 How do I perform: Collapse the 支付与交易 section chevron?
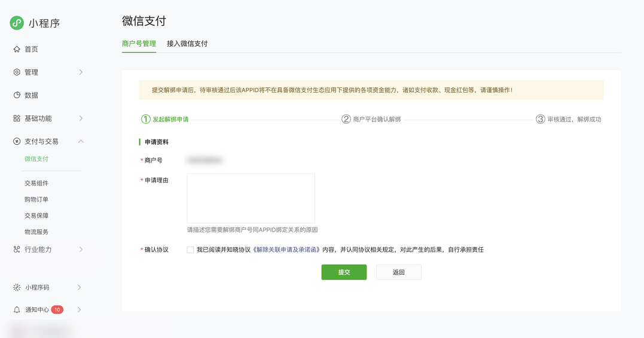(81, 141)
